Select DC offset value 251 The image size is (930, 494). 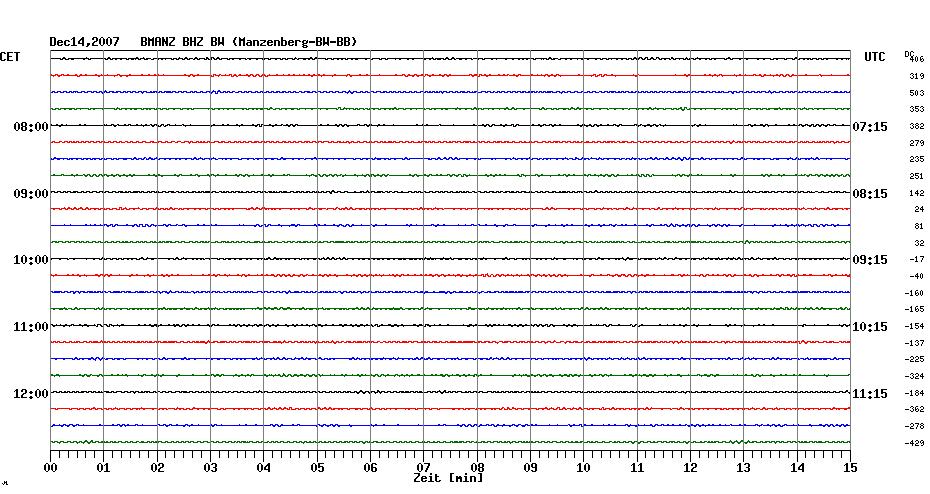pos(917,177)
